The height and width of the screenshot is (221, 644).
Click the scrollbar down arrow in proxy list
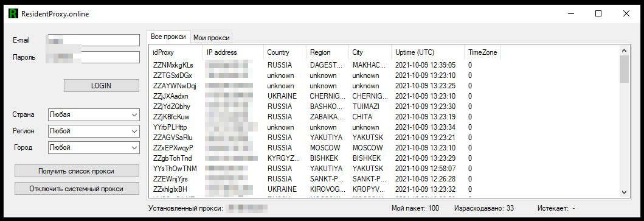[625, 192]
